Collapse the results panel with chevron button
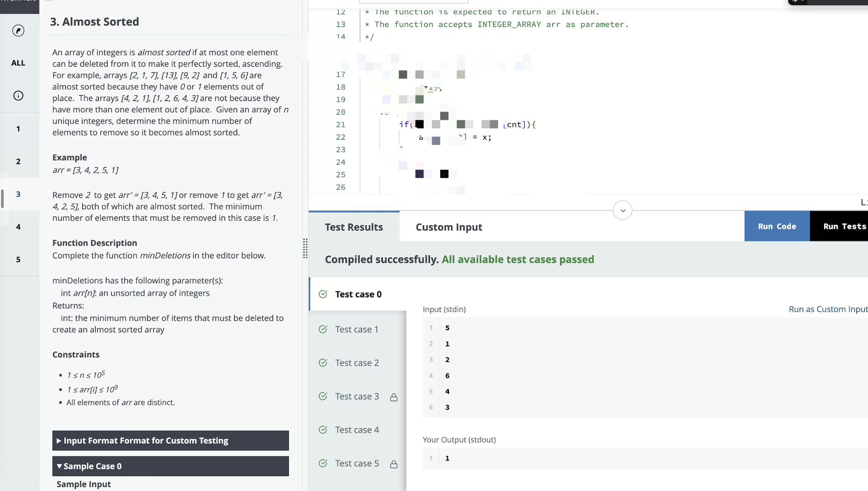The image size is (868, 491). [623, 210]
